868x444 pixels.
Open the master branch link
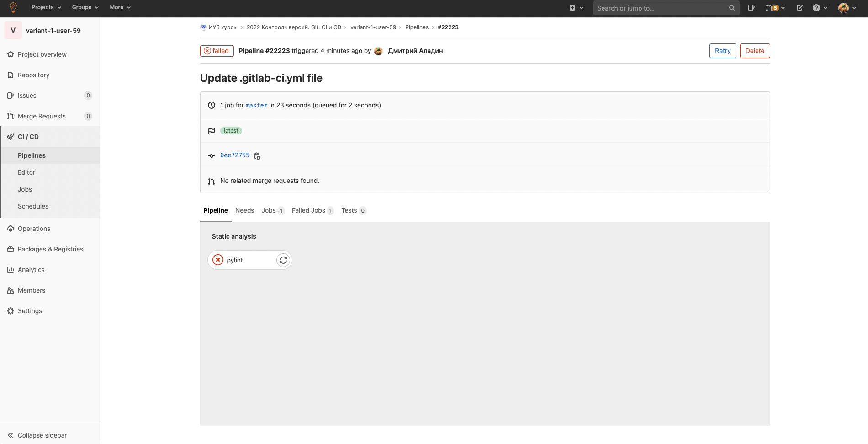(256, 105)
